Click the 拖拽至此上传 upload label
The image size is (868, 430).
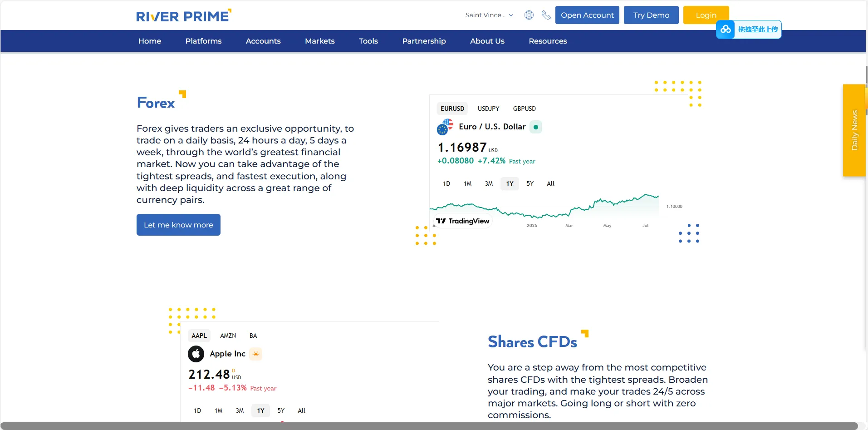click(x=758, y=30)
